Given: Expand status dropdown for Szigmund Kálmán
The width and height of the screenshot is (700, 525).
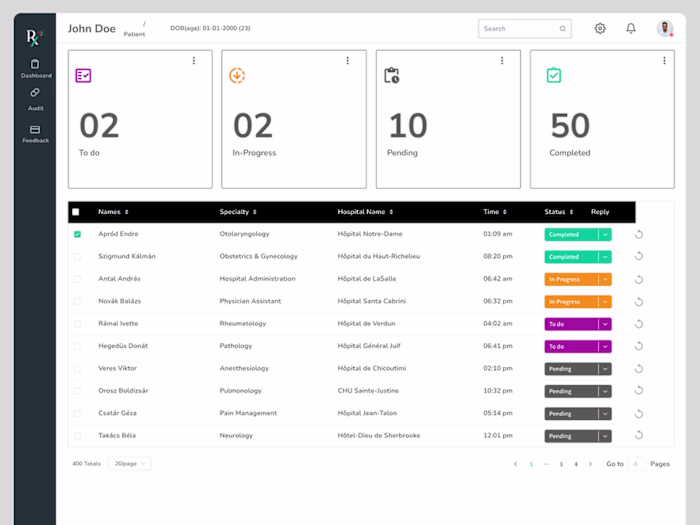Looking at the screenshot, I should tap(605, 257).
